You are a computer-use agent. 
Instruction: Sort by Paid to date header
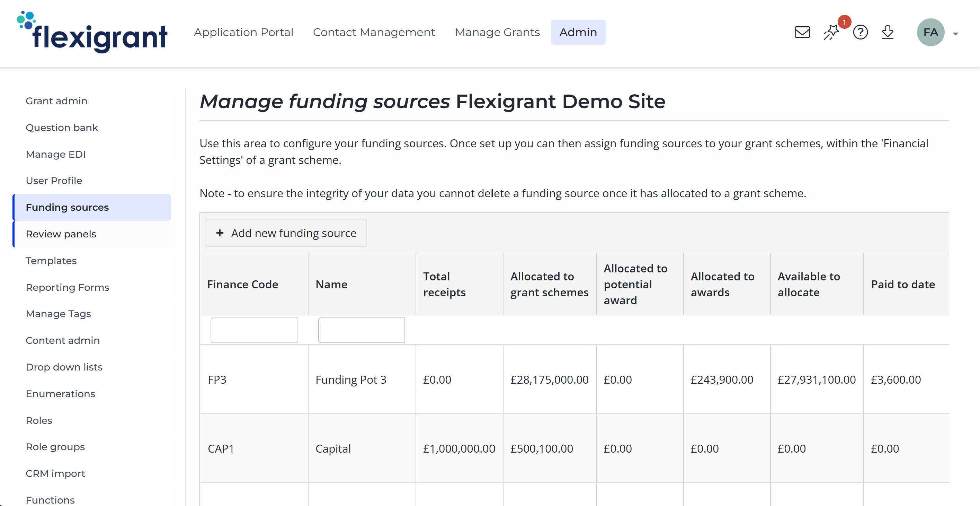(x=903, y=285)
